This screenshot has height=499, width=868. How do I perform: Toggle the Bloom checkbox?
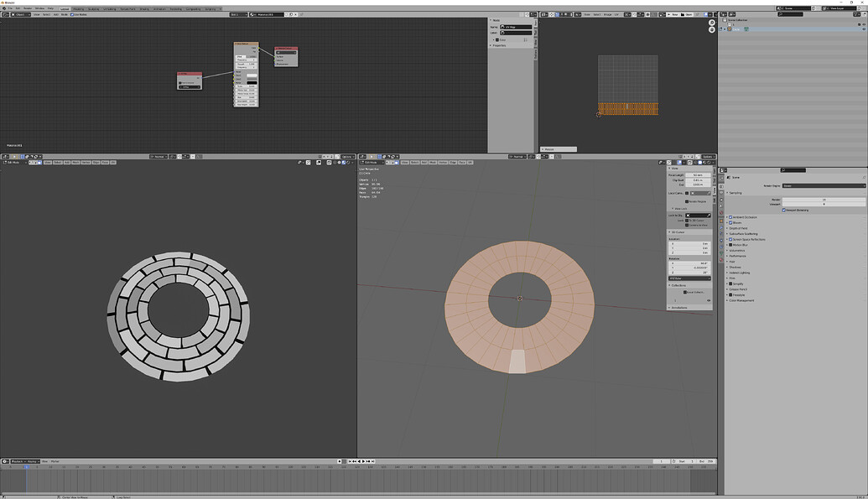click(x=730, y=222)
